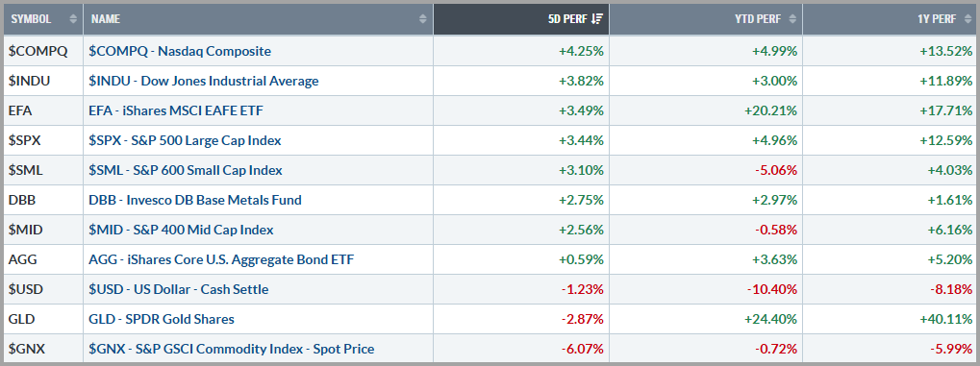Select the SYMBOL column header
980x366 pixels.
[43, 19]
